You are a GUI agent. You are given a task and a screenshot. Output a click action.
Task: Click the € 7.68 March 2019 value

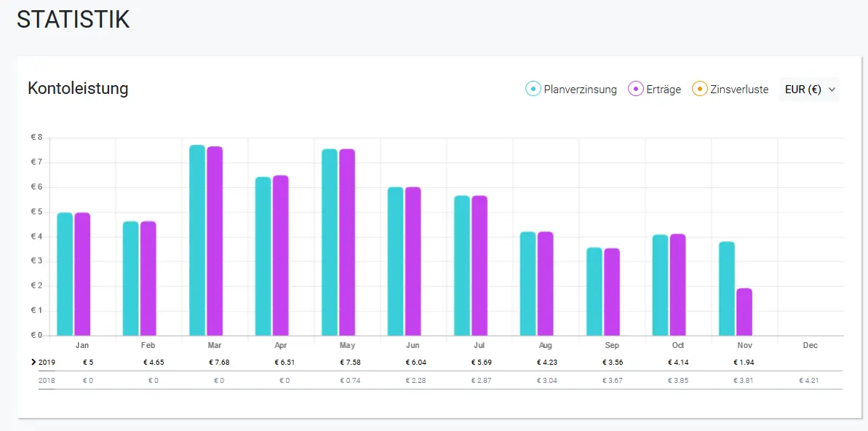pyautogui.click(x=219, y=363)
